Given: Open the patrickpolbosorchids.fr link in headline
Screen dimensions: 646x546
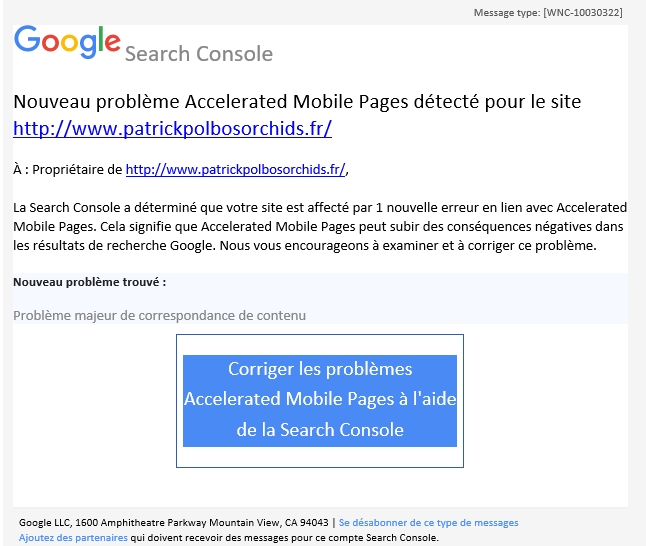Looking at the screenshot, I should point(172,129).
